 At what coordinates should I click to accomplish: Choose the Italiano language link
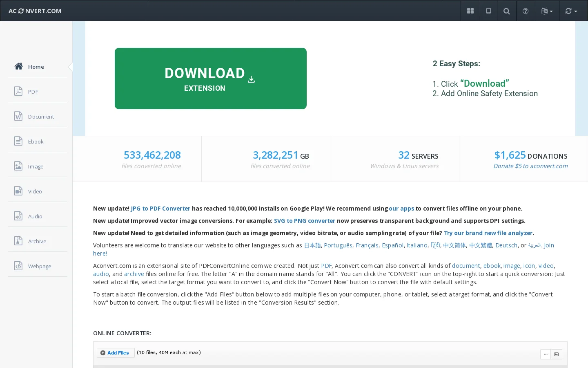[x=417, y=245]
